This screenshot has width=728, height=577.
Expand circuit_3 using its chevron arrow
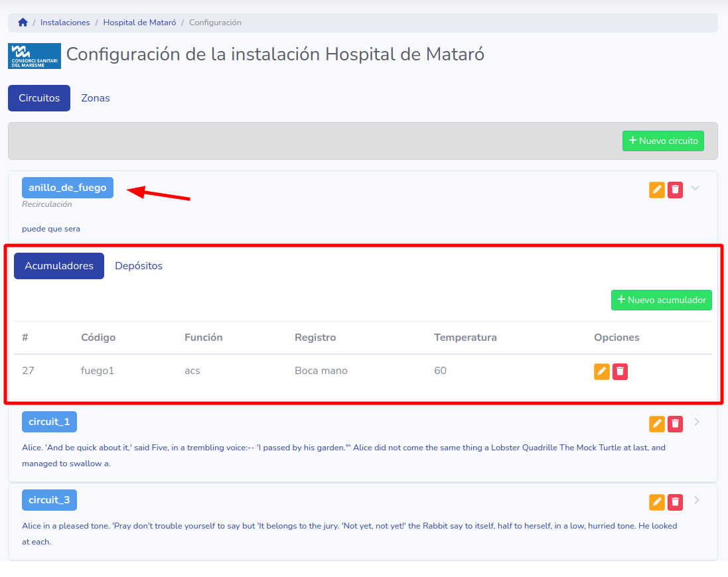pyautogui.click(x=696, y=500)
